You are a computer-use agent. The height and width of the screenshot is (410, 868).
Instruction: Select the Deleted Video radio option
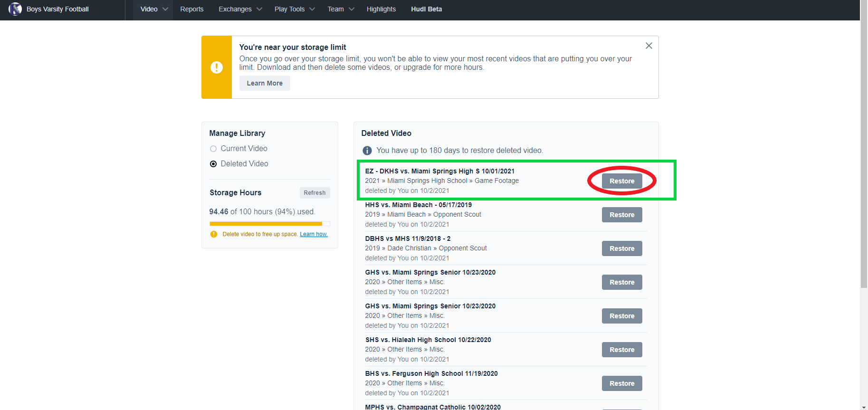[x=213, y=164]
